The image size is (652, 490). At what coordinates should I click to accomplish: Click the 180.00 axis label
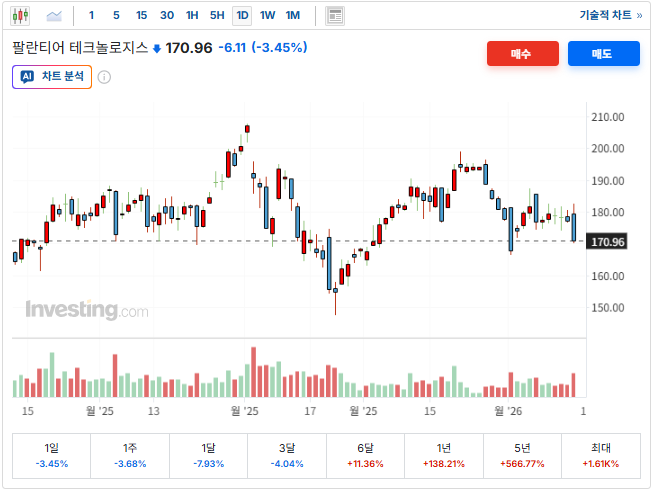point(608,212)
